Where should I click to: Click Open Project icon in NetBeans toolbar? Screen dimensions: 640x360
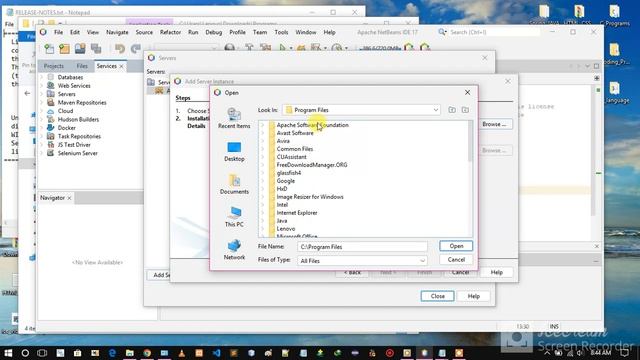80,49
